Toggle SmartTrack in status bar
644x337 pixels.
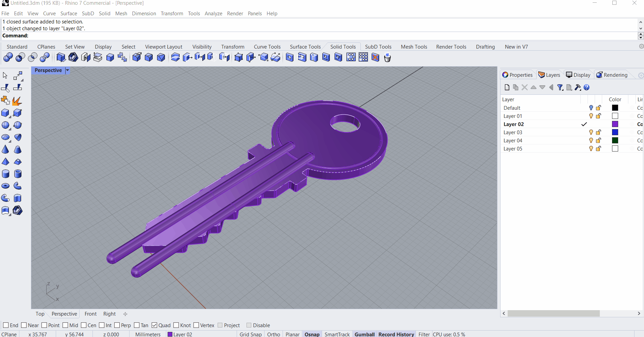point(337,334)
